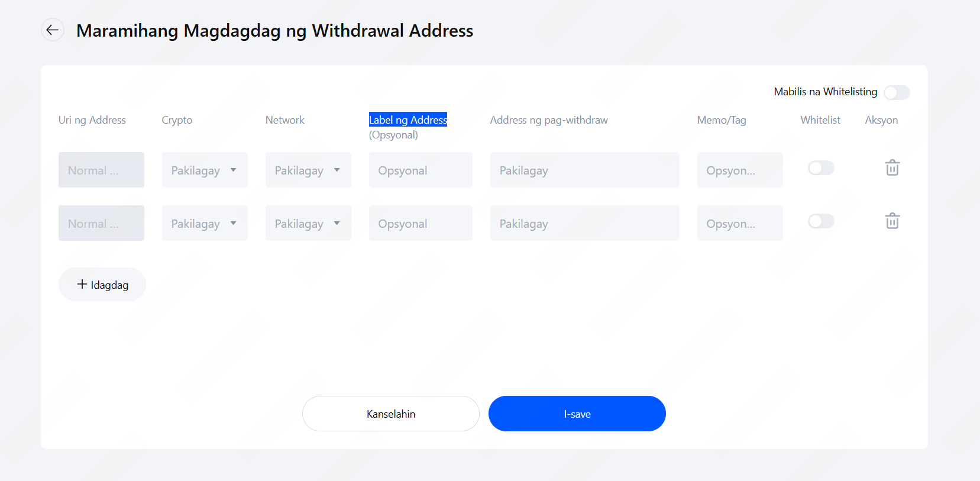This screenshot has width=980, height=481.
Task: Focus second row withdrawal address field
Action: (584, 224)
